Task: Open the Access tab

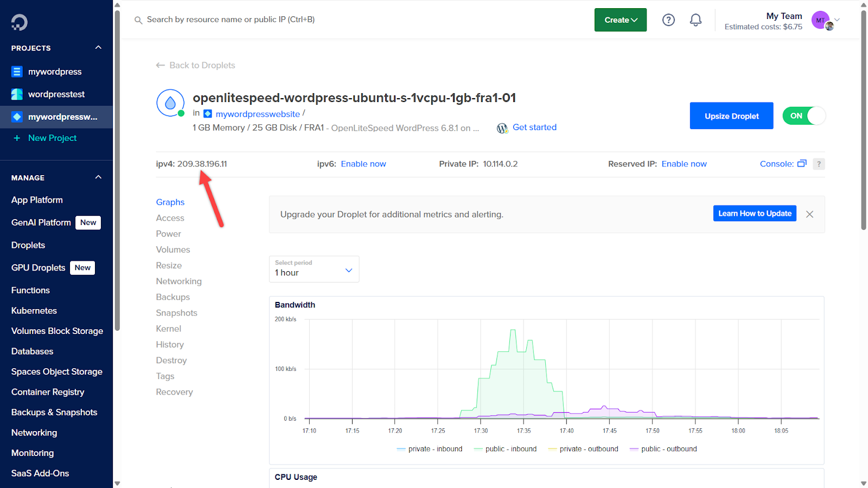Action: tap(170, 218)
